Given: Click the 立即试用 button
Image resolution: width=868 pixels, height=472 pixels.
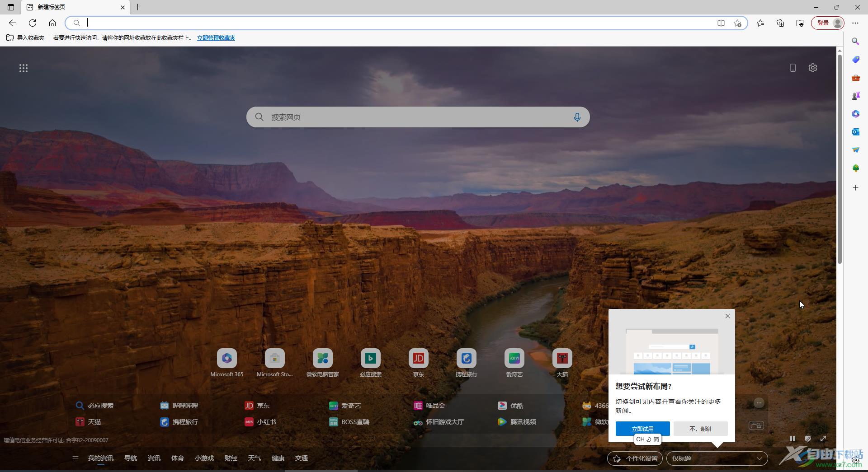Looking at the screenshot, I should [642, 429].
